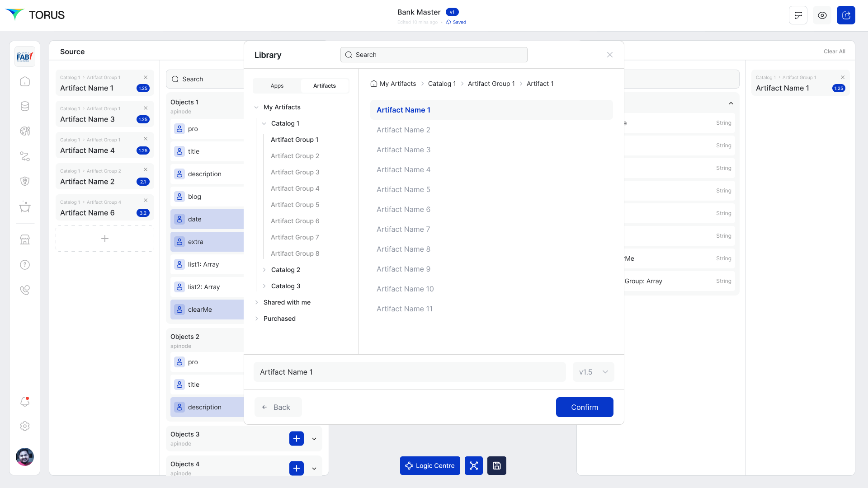Open the database icon in left sidebar
Image resolution: width=868 pixels, height=488 pixels.
(x=25, y=106)
